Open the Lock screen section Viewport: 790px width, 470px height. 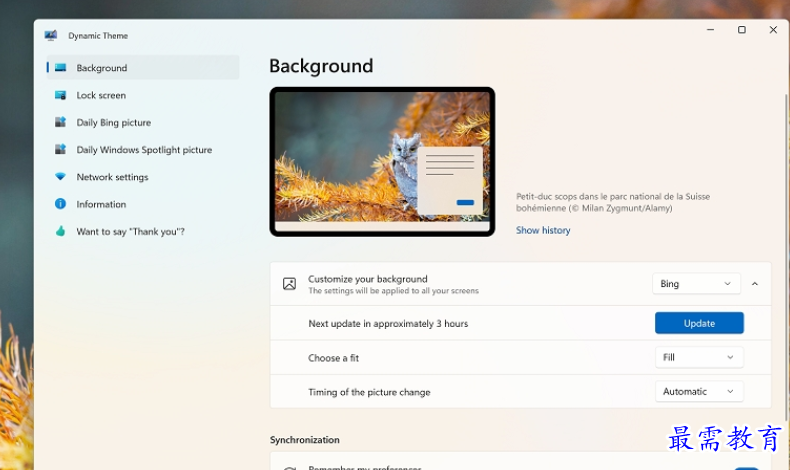pyautogui.click(x=143, y=95)
